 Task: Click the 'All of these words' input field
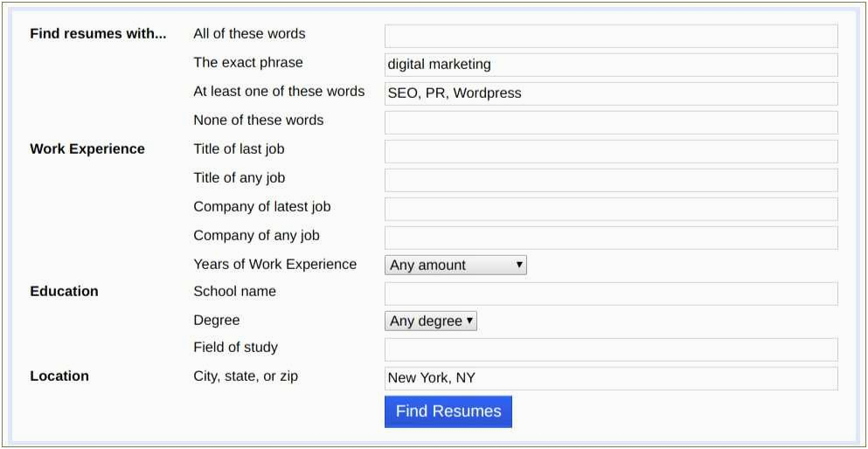point(611,36)
